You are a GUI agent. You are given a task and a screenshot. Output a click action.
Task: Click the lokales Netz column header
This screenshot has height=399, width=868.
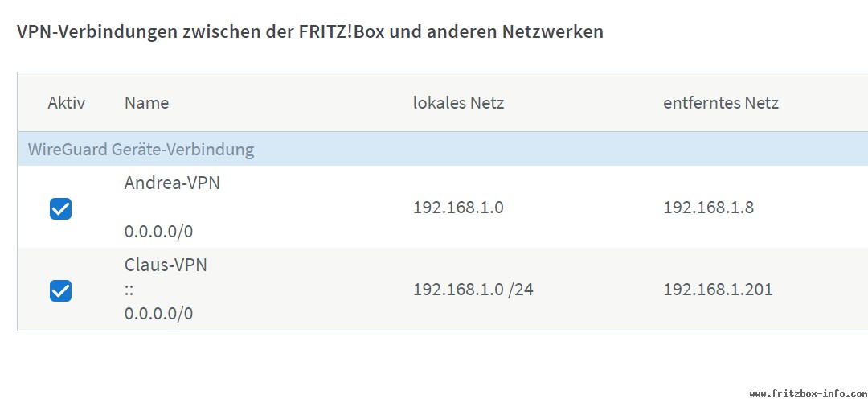coord(458,102)
